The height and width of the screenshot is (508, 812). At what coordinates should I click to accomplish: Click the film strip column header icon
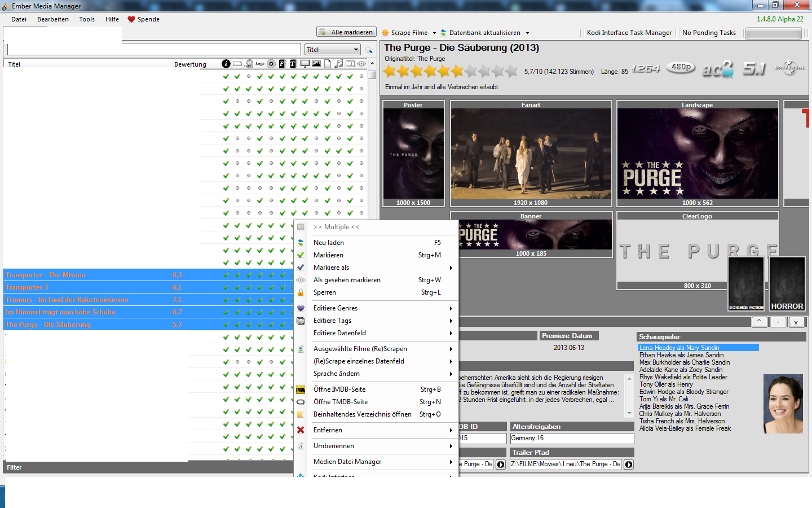[x=350, y=64]
